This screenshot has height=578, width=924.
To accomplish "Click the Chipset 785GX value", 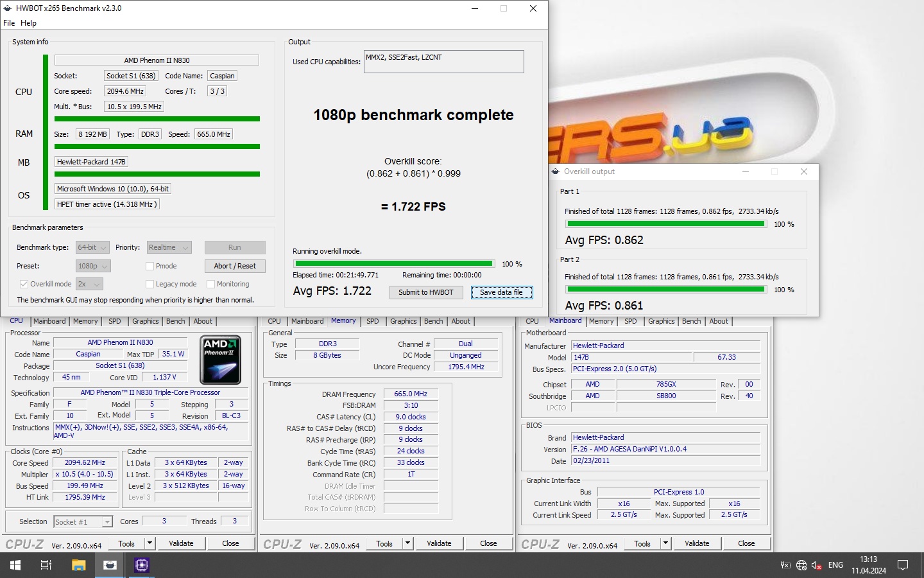I will click(666, 384).
